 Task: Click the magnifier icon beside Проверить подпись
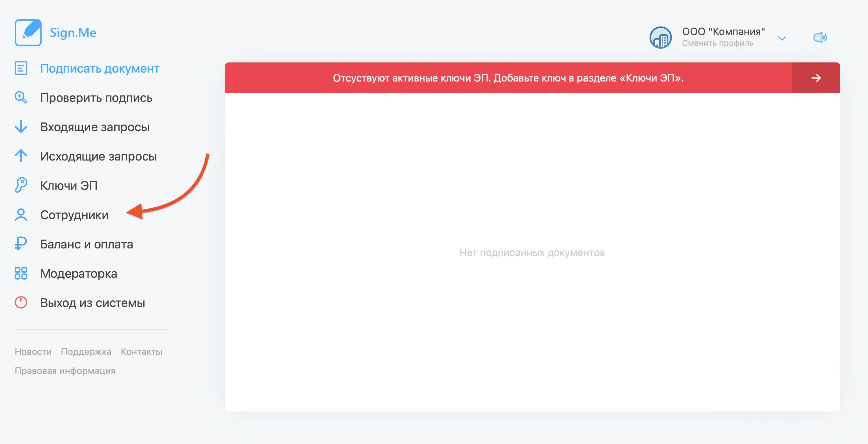[21, 97]
